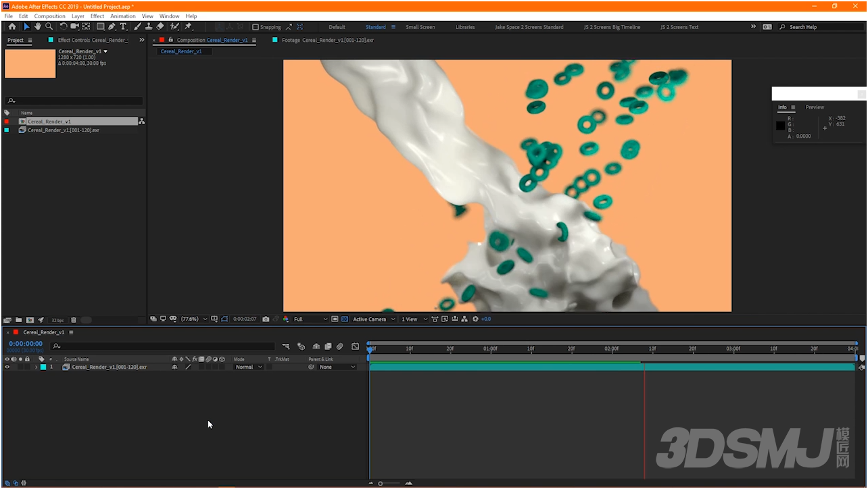Screen dimensions: 868x489
Task: Click the new folder icon in Project panel
Action: pyautogui.click(x=19, y=320)
